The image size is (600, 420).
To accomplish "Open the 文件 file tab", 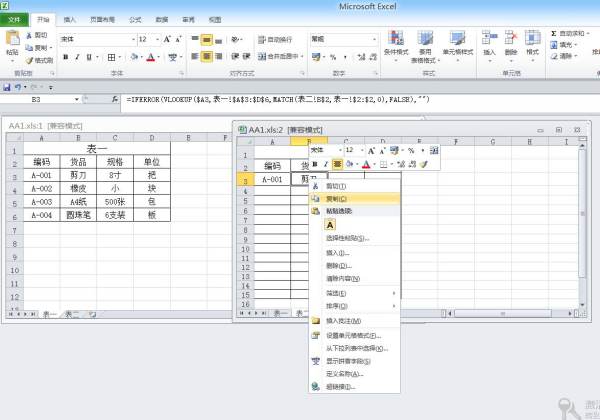I will [x=14, y=19].
